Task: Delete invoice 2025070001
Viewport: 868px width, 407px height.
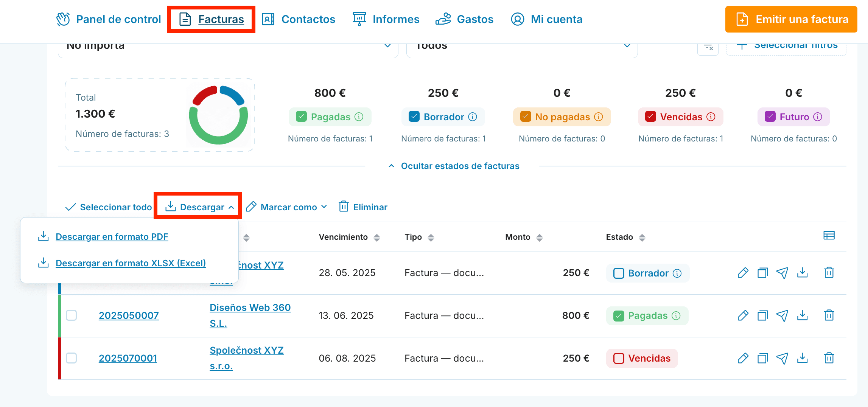Action: pos(829,358)
